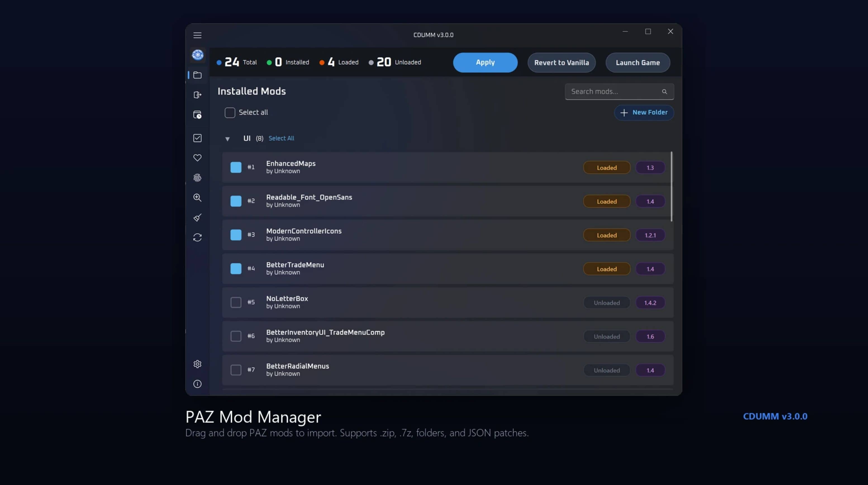Open the info icon in sidebar

[198, 384]
